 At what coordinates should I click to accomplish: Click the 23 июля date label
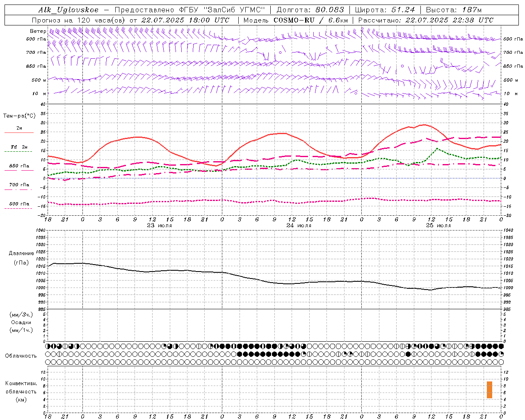pyautogui.click(x=160, y=226)
